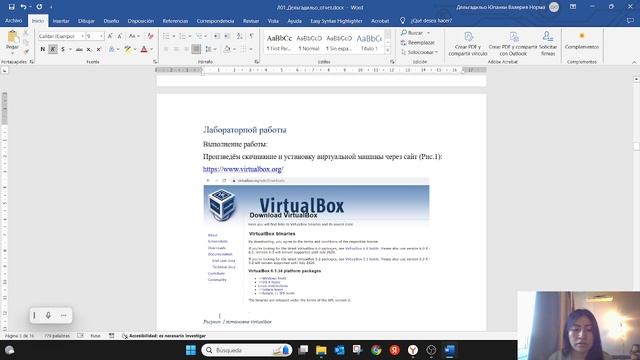Image resolution: width=640 pixels, height=360 pixels.
Task: Click the Reemplazar button
Action: point(418,42)
